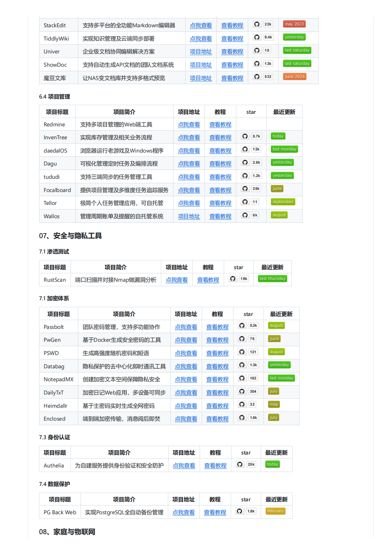The image size is (392, 554).
Task: Click the GitHub star badge for Tellor
Action: [250, 202]
